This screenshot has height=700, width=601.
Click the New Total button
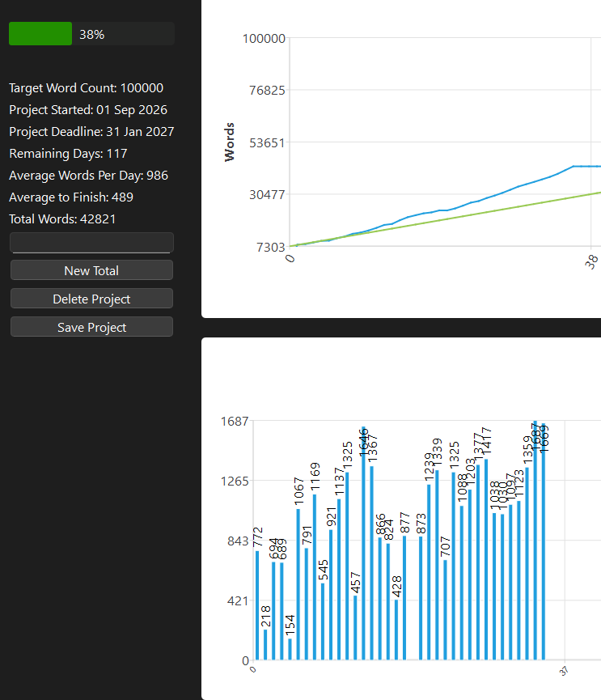91,270
